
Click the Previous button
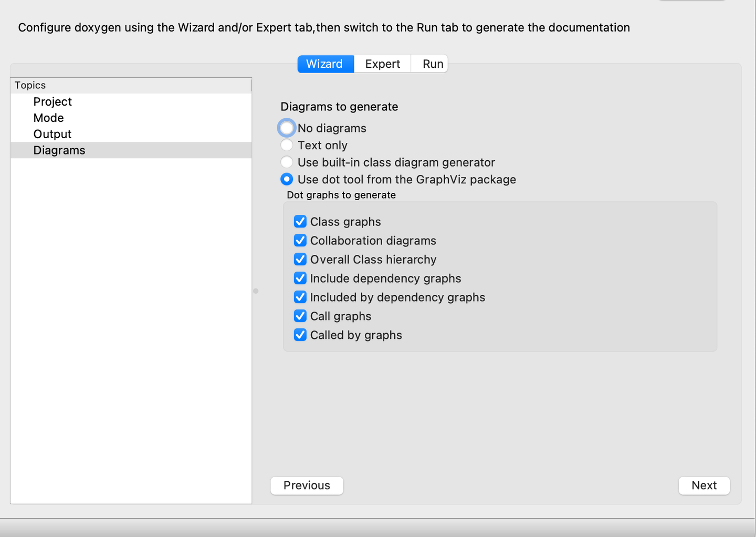coord(307,486)
